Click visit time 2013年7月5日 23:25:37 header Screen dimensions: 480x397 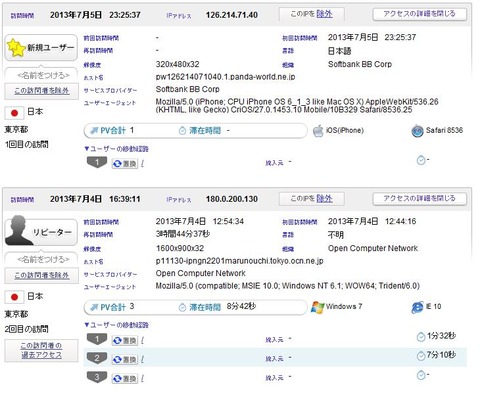point(95,15)
